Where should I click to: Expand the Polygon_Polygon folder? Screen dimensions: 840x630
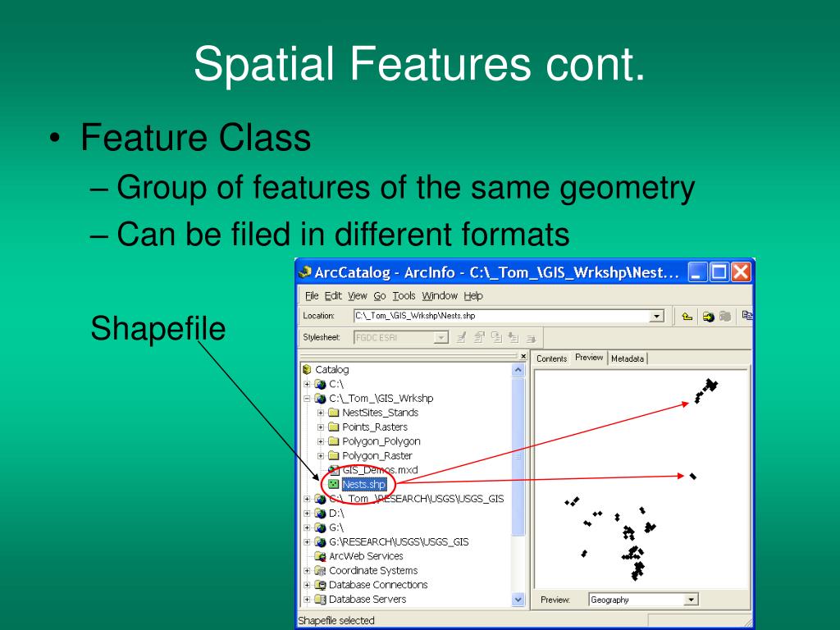click(x=321, y=441)
